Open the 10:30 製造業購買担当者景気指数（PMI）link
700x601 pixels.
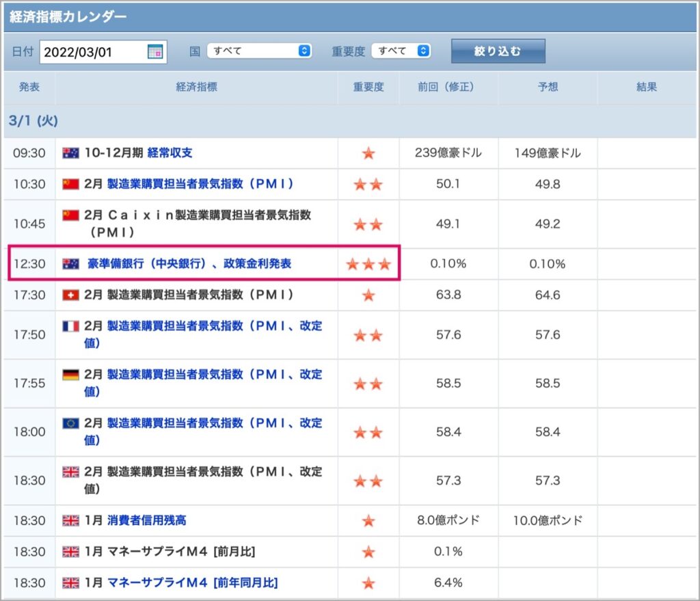(200, 184)
